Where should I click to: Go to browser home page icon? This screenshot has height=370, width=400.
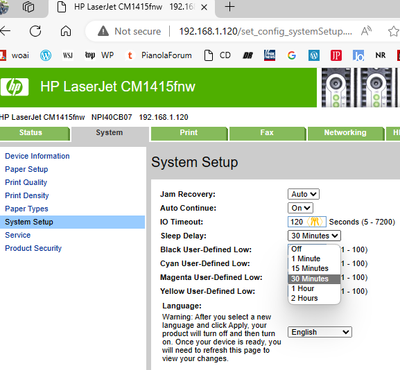(x=66, y=31)
